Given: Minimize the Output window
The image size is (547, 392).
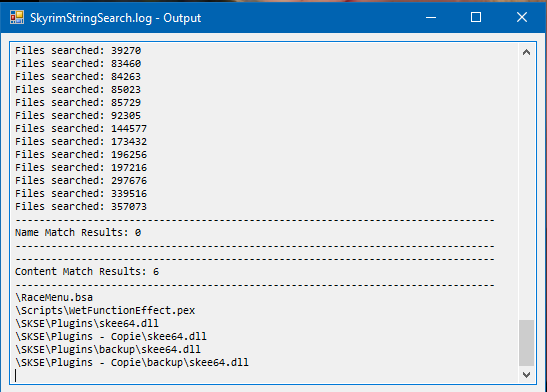Looking at the screenshot, I should point(431,17).
